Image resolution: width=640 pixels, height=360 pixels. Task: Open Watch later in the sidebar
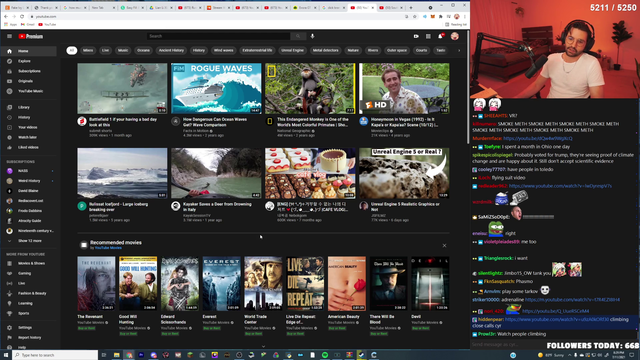coord(29,138)
